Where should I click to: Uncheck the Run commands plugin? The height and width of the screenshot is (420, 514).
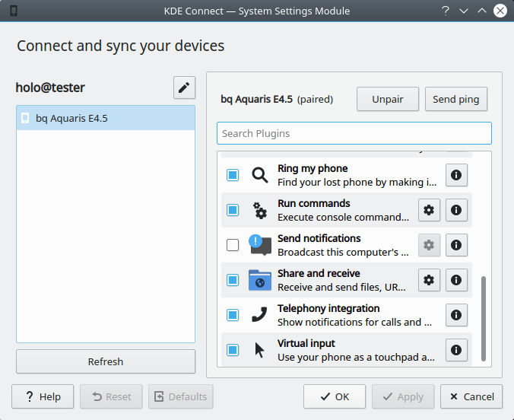(233, 210)
